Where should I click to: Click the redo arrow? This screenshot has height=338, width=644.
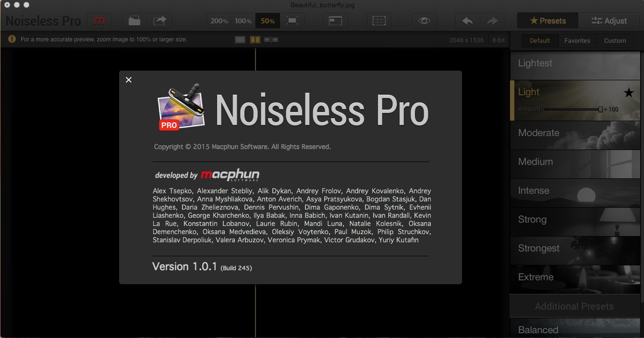tap(492, 21)
